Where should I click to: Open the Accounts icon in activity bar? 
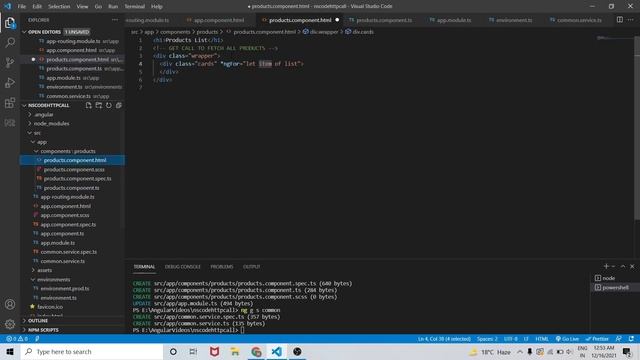coord(10,304)
